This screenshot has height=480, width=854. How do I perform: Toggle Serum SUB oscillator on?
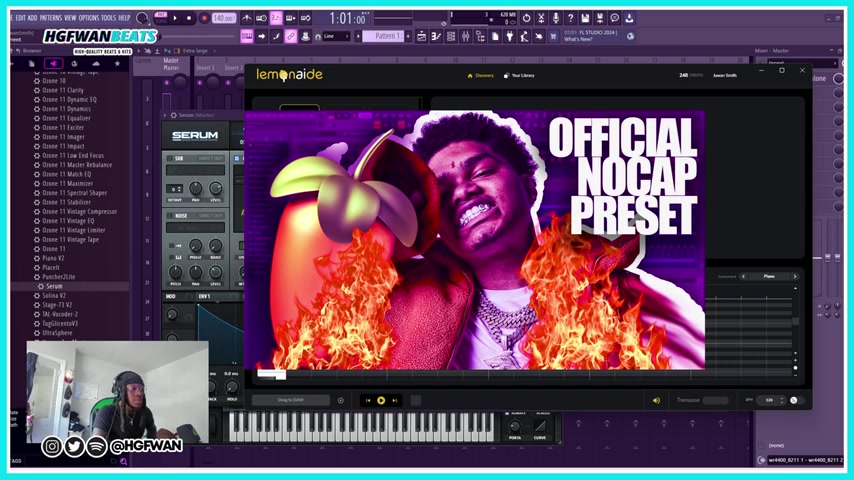pos(169,159)
